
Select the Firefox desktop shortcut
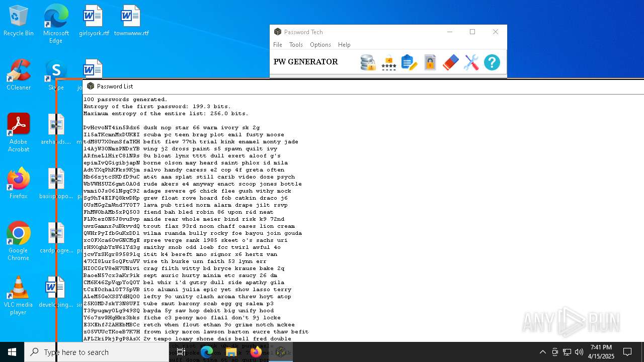click(19, 184)
